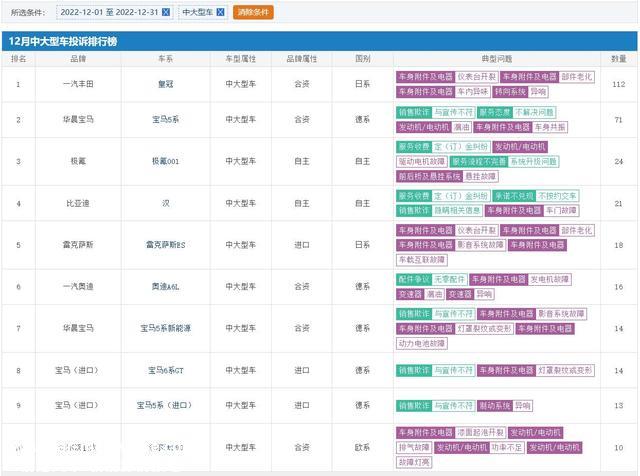This screenshot has width=640, height=476.
Task: Click the 品牌 column header
Action: (78, 59)
